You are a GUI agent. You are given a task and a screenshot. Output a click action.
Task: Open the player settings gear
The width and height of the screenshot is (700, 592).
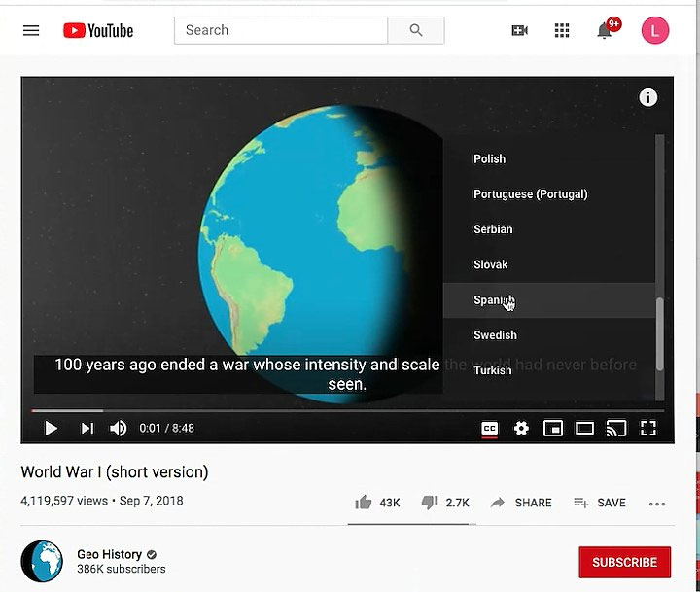521,428
